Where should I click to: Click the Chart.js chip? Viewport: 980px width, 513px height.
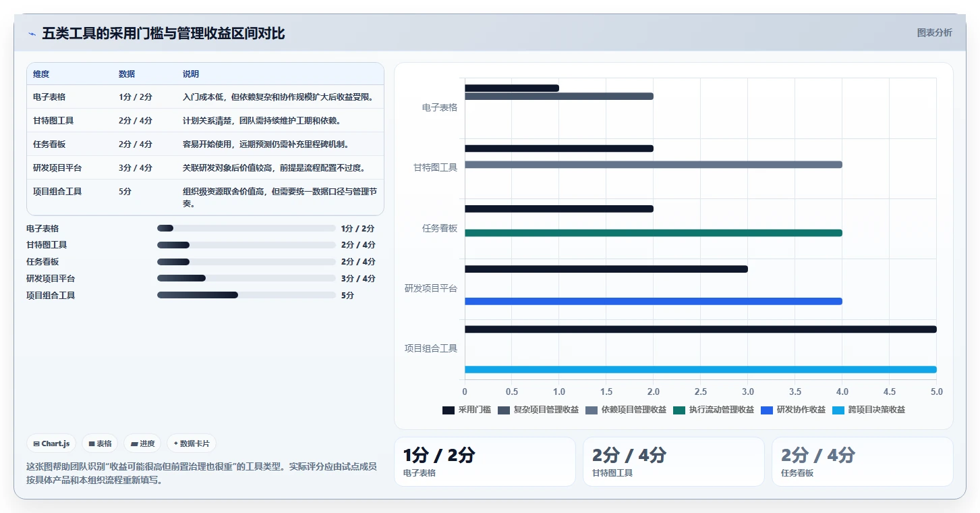tap(52, 443)
